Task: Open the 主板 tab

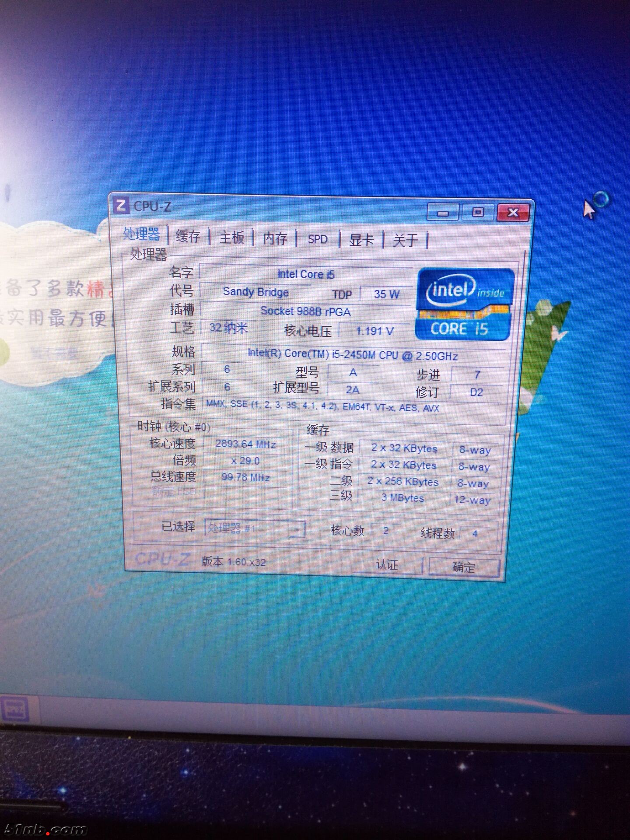Action: [231, 238]
